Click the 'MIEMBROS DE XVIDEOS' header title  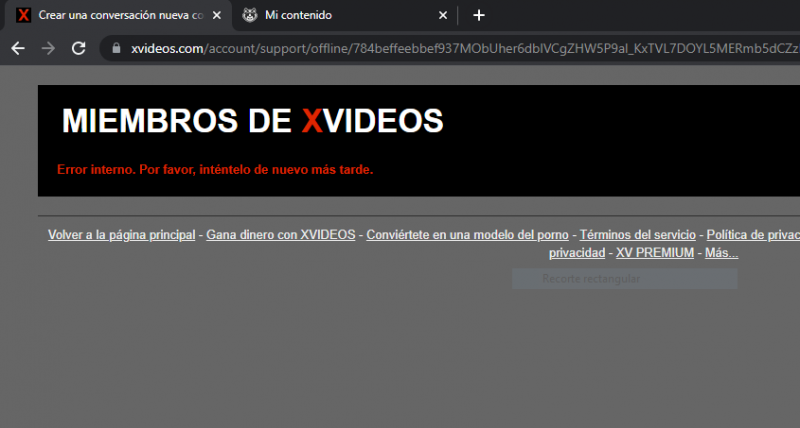point(252,121)
